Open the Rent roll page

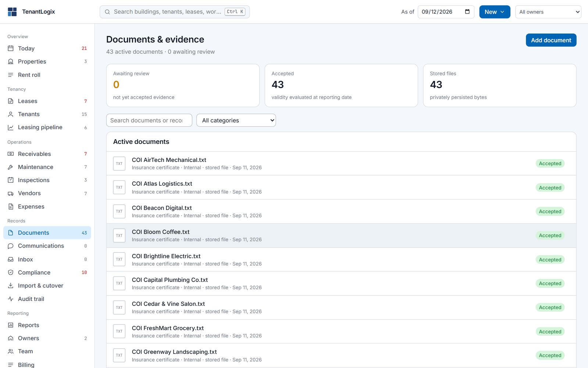pyautogui.click(x=47, y=75)
